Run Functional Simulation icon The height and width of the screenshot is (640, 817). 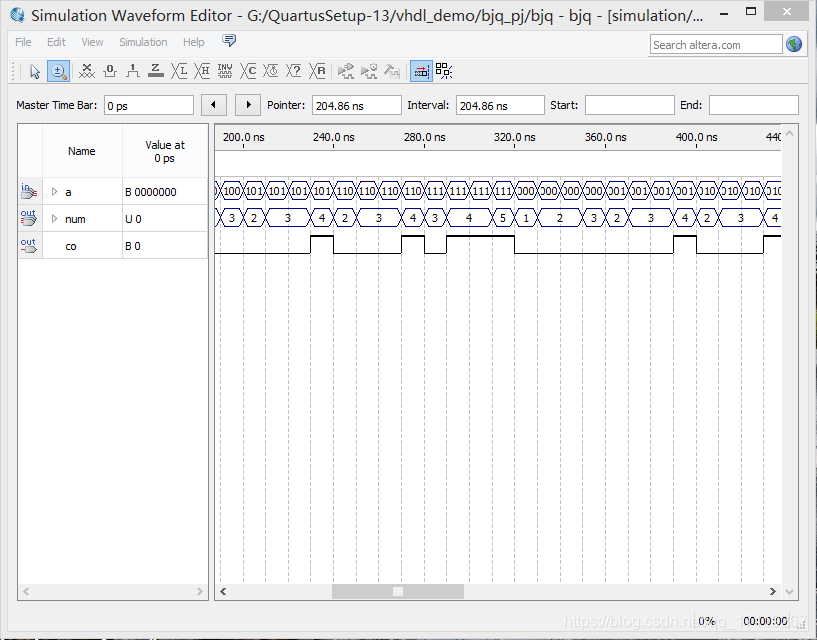click(345, 71)
